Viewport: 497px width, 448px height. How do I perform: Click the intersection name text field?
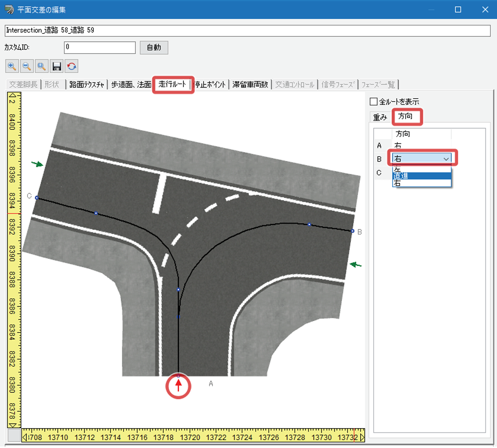tap(248, 30)
